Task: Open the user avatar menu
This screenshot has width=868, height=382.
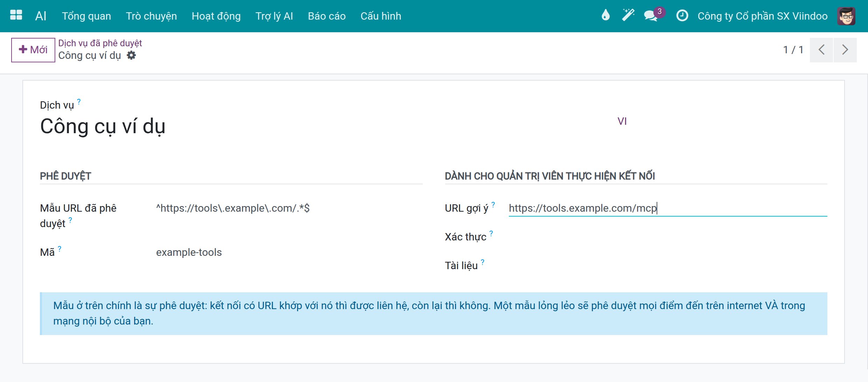Action: (x=846, y=16)
